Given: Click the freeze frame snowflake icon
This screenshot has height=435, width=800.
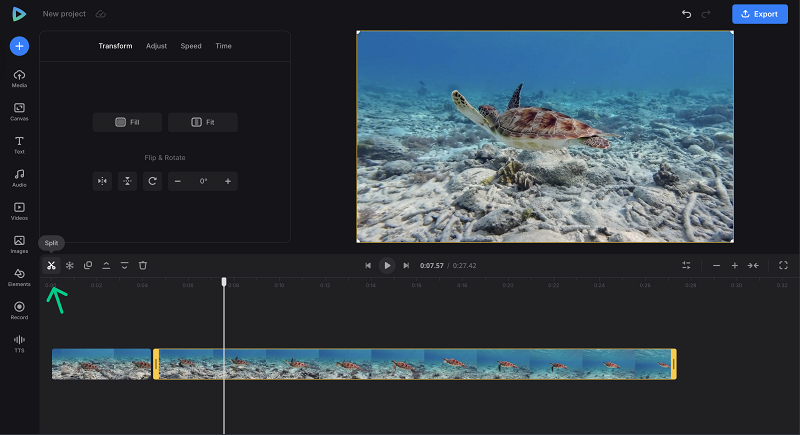Looking at the screenshot, I should 69,265.
